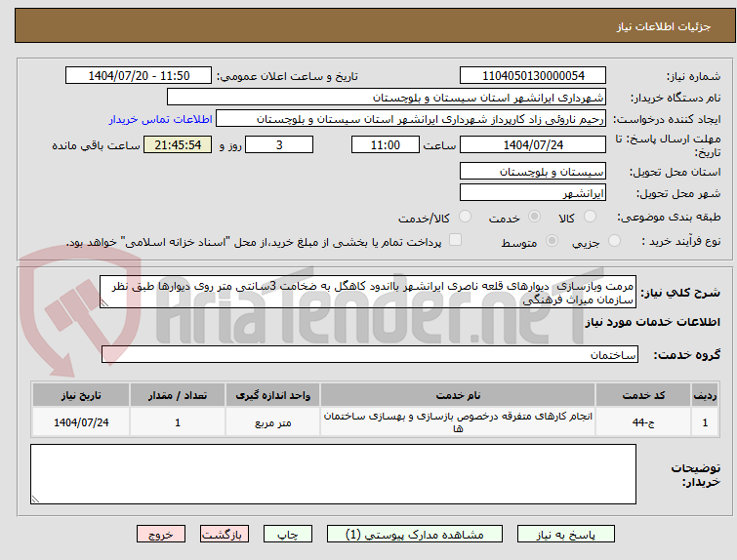Click the واحد اندازه گیری column header
This screenshot has width=737, height=560.
(x=273, y=395)
